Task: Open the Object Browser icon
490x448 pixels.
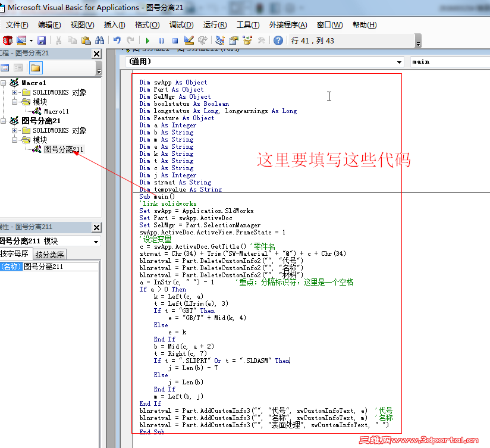Action: click(x=247, y=40)
